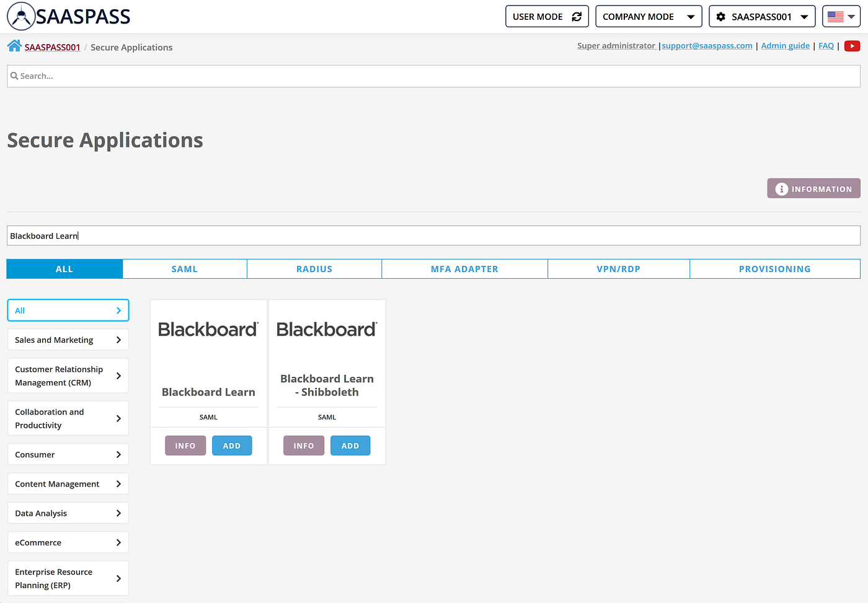Expand the Content Management category
Screen dimensions: 868x603
click(x=68, y=484)
